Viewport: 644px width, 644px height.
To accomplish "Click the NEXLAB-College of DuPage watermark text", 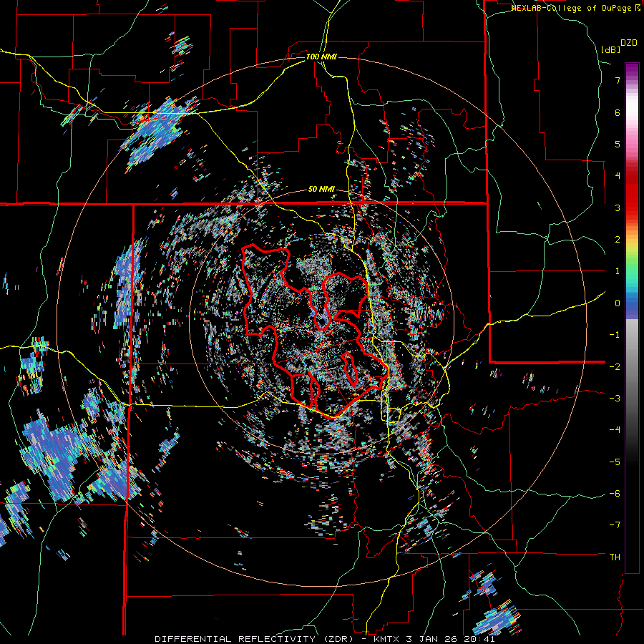I will [x=577, y=8].
